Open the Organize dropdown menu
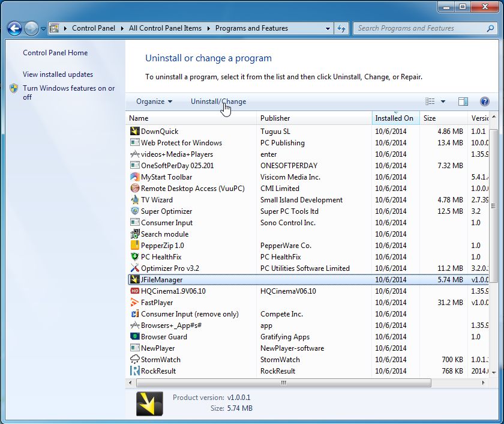 154,101
